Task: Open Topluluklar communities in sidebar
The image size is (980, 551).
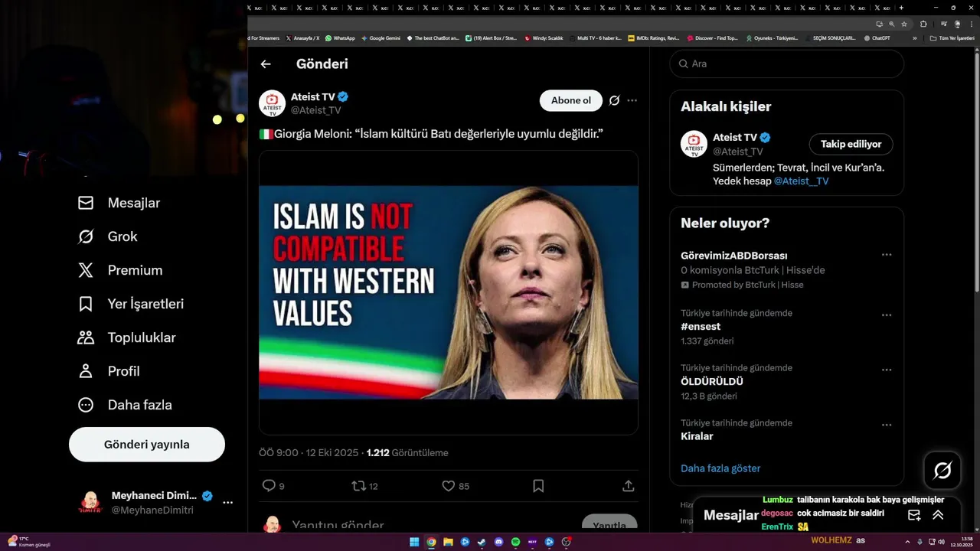Action: [x=126, y=337]
